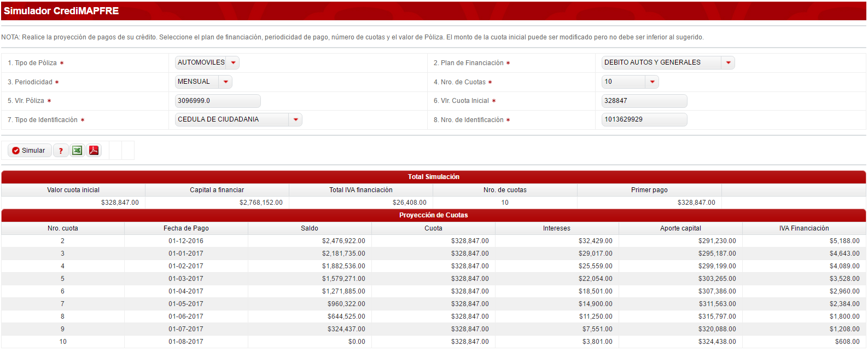
Task: Click saldo value $324,437.00
Action: point(346,329)
